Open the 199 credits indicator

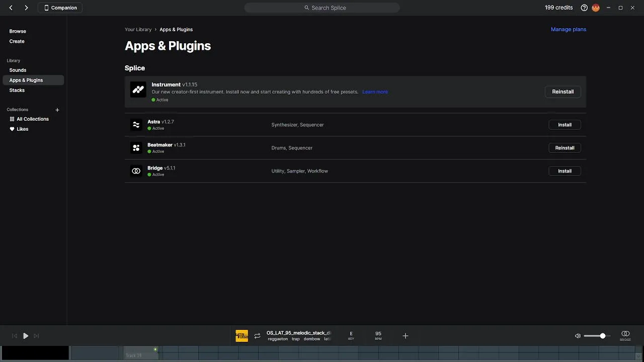[x=558, y=8]
